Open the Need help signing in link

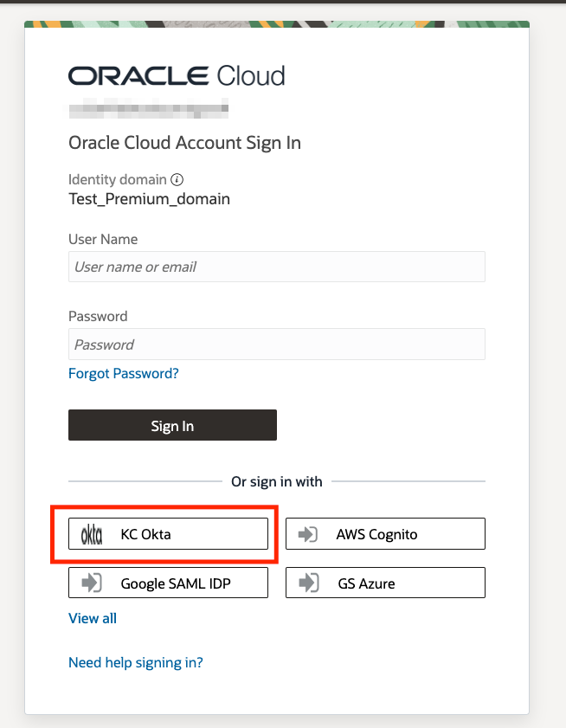tap(135, 662)
